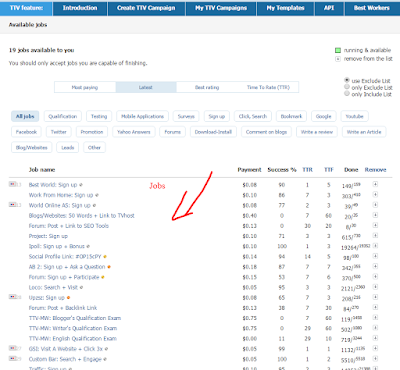Filter by Yahoo Answers category
Screen dimensions: 400x370
pos(134,132)
